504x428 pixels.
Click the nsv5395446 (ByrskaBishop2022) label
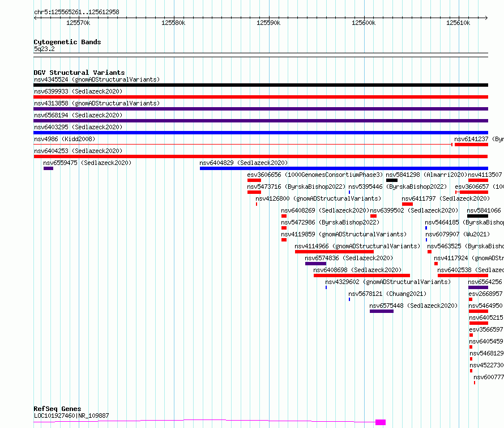point(398,187)
